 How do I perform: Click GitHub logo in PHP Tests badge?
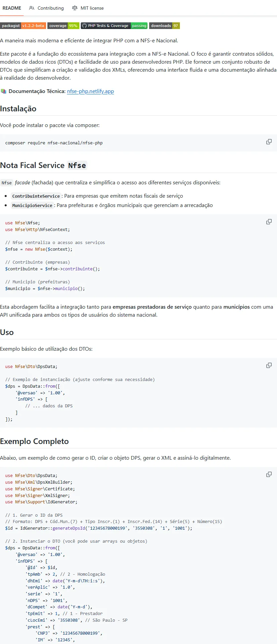click(84, 26)
